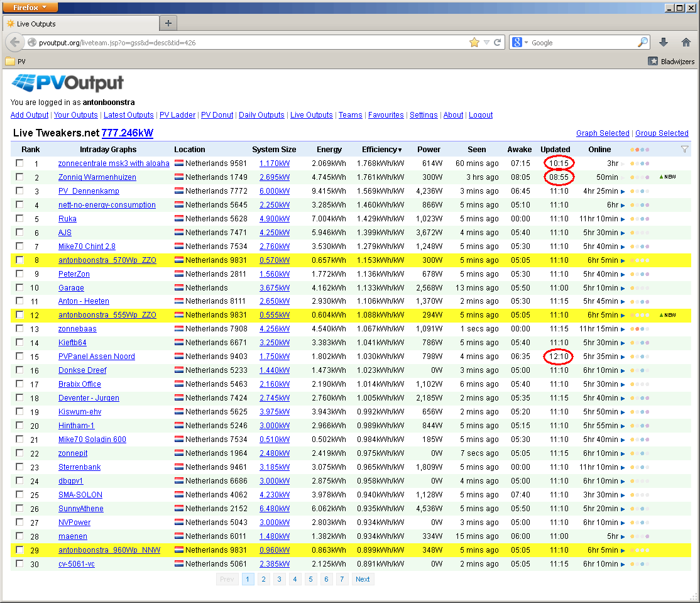
Task: Tick the Hintham-1 row checkbox
Action: (19, 425)
